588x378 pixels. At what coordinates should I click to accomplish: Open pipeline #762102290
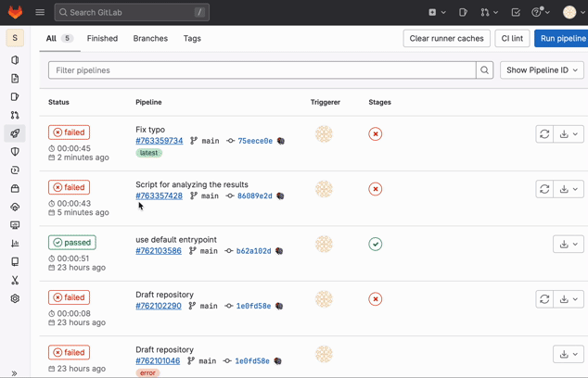[159, 306]
